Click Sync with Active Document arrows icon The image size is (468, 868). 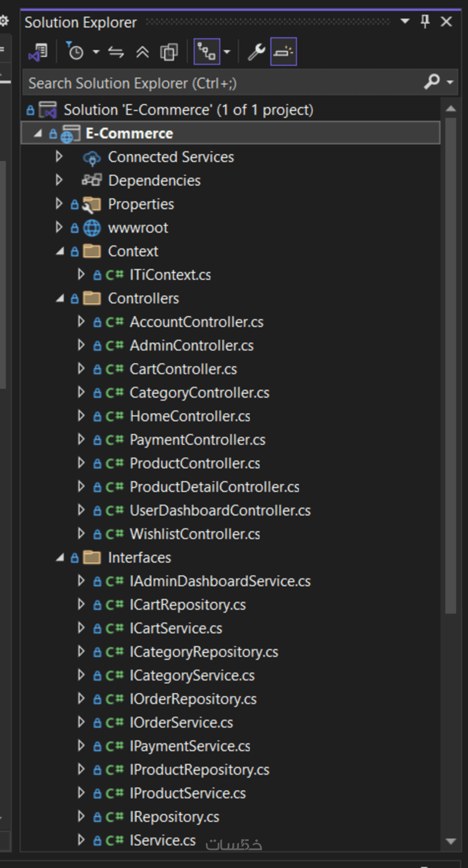click(116, 53)
